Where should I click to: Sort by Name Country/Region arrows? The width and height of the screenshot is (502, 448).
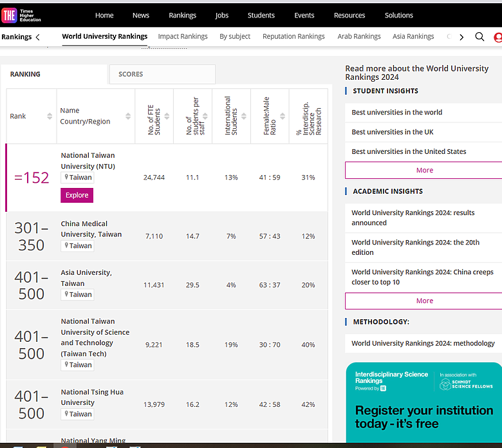pyautogui.click(x=128, y=116)
